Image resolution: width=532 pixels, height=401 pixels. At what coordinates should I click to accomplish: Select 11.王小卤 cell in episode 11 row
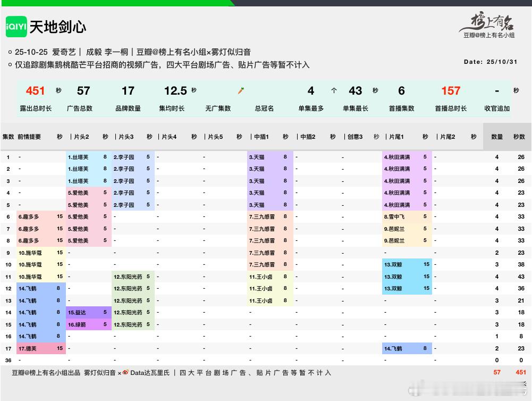270,277
